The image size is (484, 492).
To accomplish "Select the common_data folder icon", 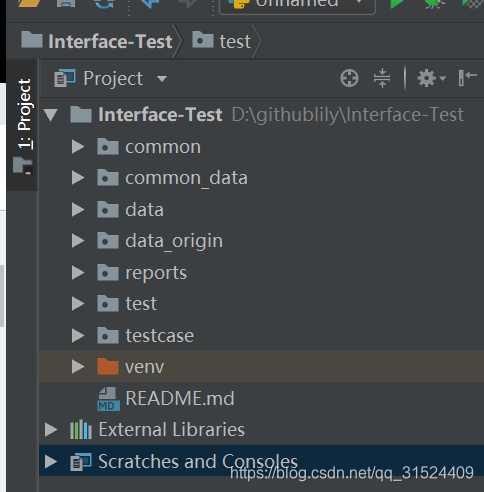I will (x=108, y=178).
